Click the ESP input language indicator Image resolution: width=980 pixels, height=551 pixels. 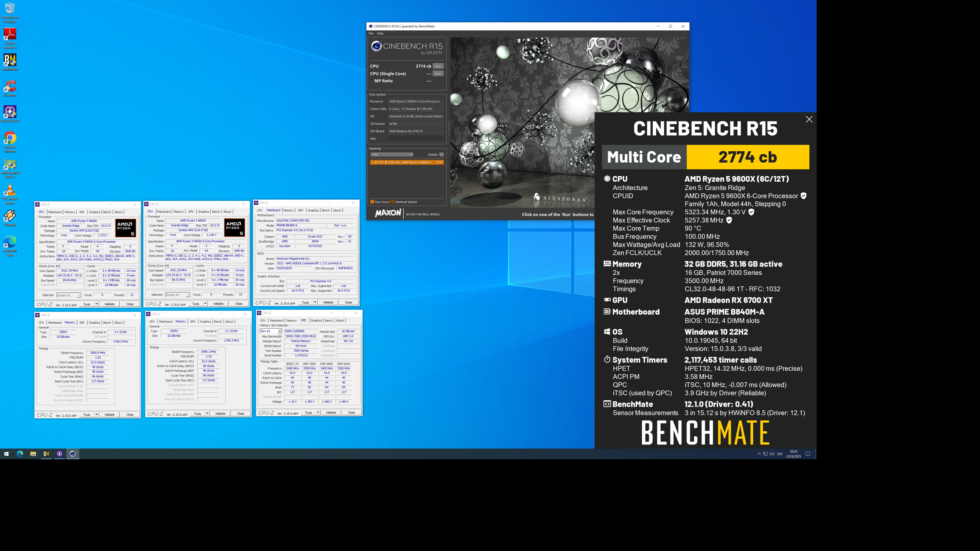tap(780, 454)
